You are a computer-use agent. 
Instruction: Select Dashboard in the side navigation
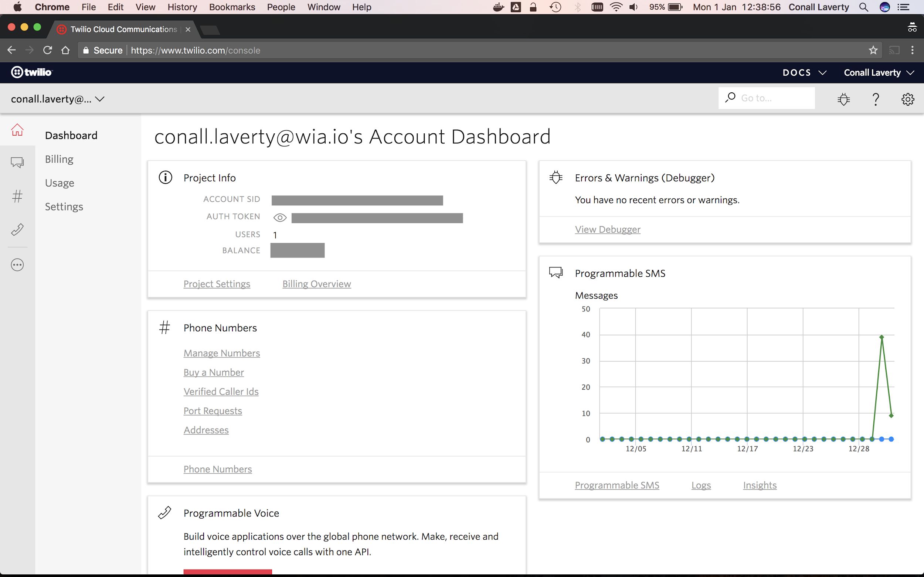click(71, 136)
